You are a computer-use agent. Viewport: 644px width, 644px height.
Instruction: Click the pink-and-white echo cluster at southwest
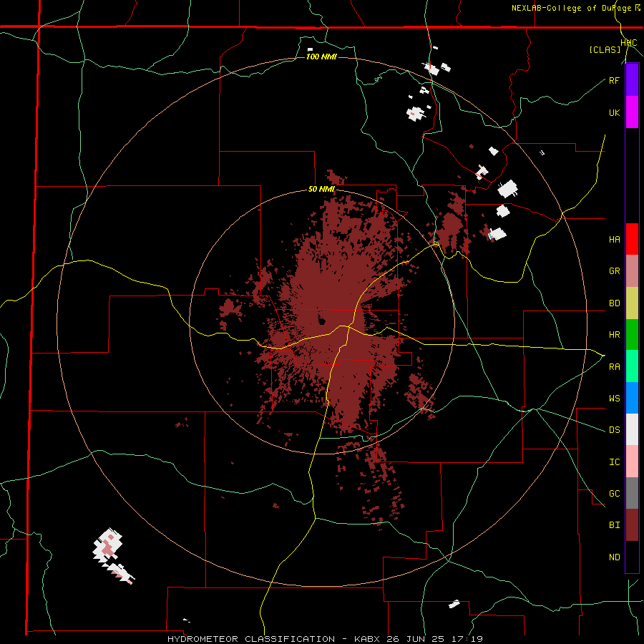(112, 555)
